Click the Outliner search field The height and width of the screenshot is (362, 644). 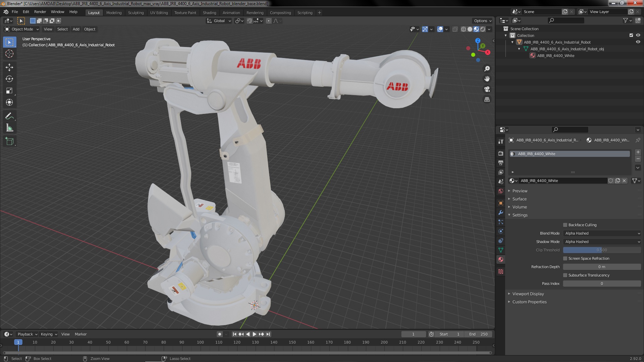tap(566, 20)
